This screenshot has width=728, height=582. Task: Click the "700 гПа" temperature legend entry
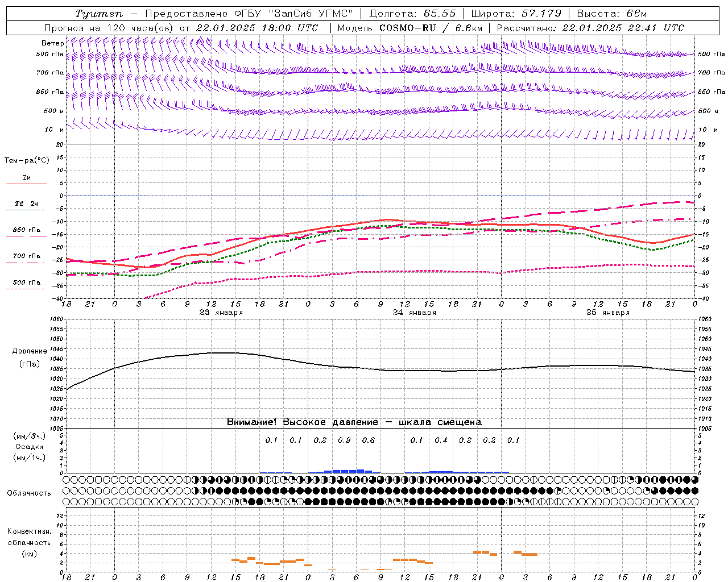click(26, 256)
